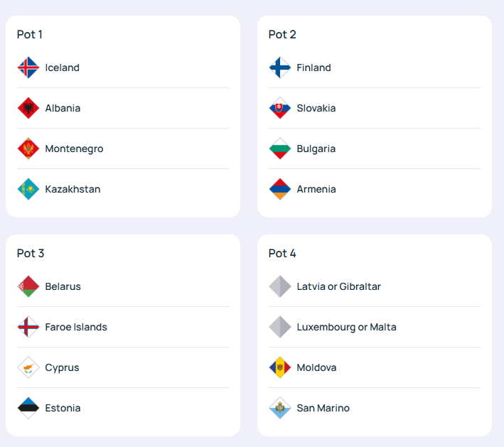The height and width of the screenshot is (447, 504).
Task: Select the Latvia or Gibraltar entry
Action: coord(338,286)
